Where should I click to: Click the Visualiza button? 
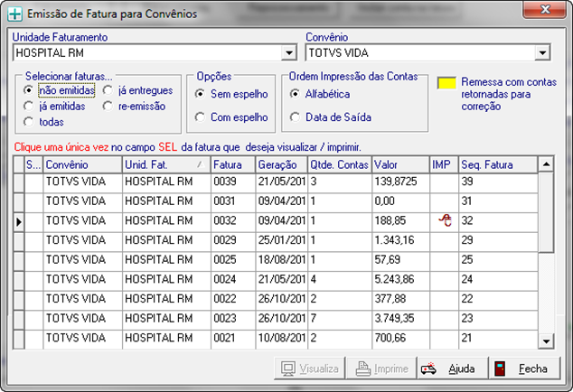coord(309,369)
